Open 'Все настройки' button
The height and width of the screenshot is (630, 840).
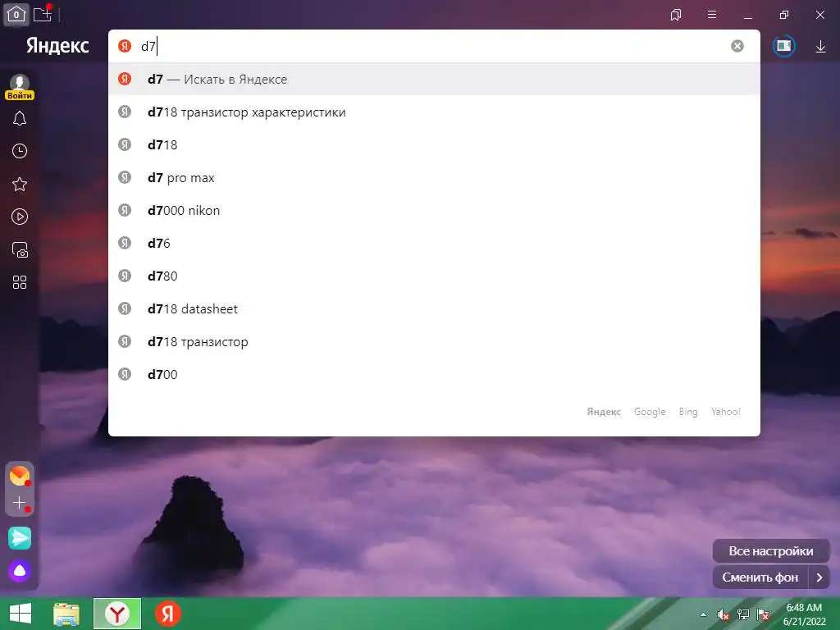pyautogui.click(x=771, y=550)
